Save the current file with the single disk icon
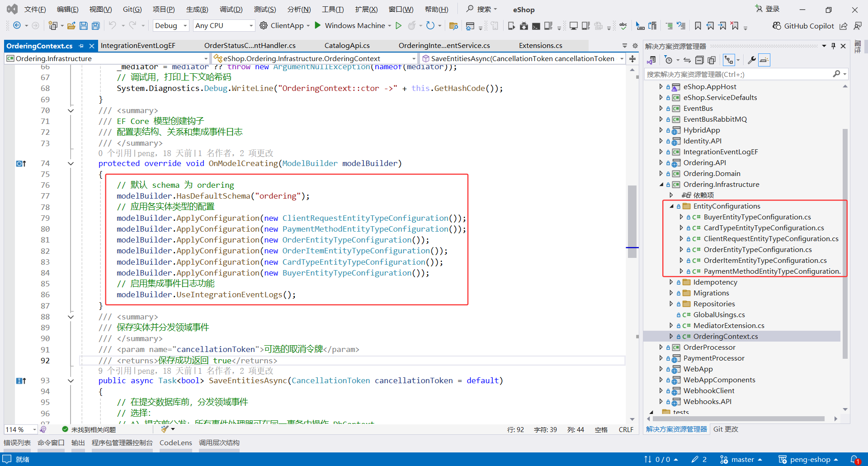Viewport: 868px width, 466px height. (x=83, y=26)
